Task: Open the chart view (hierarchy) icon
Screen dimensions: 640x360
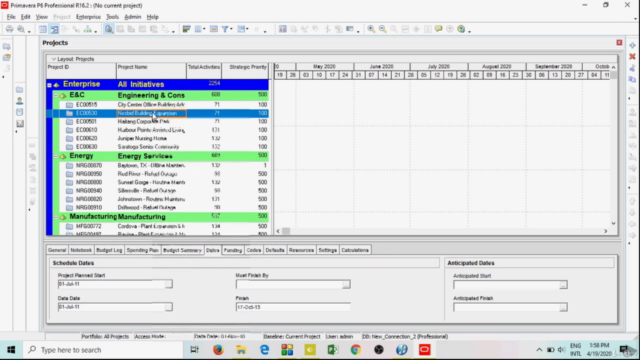Action: tap(87, 29)
